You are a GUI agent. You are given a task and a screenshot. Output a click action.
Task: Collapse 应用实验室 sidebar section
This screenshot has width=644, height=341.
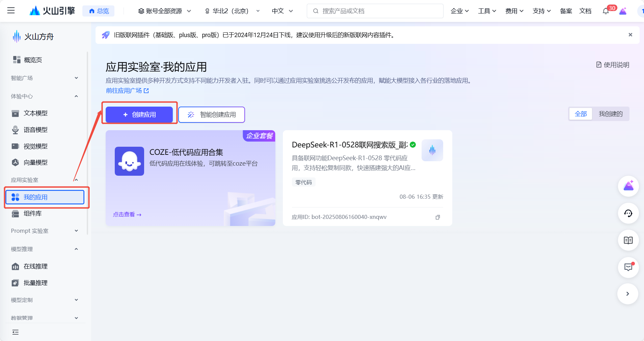point(44,180)
